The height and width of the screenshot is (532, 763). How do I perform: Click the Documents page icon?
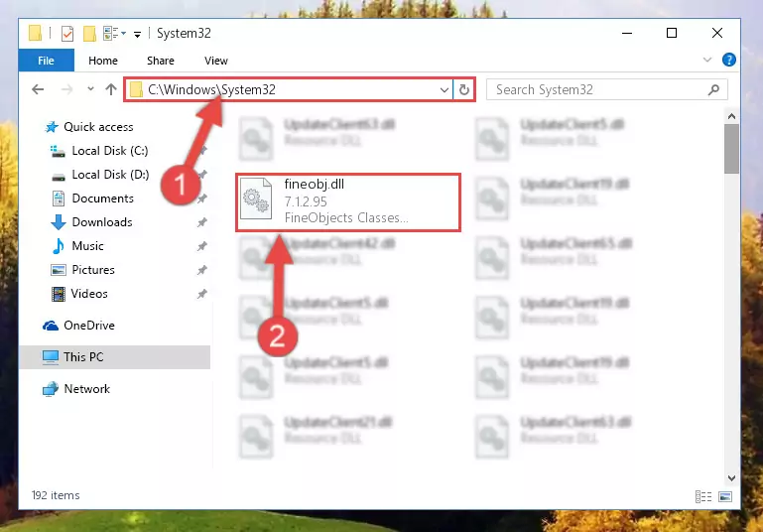(x=59, y=199)
